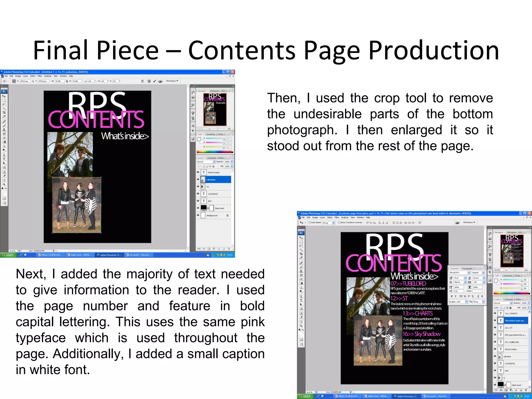Hide the 07>>TUBELORD layer in right window

(495, 342)
